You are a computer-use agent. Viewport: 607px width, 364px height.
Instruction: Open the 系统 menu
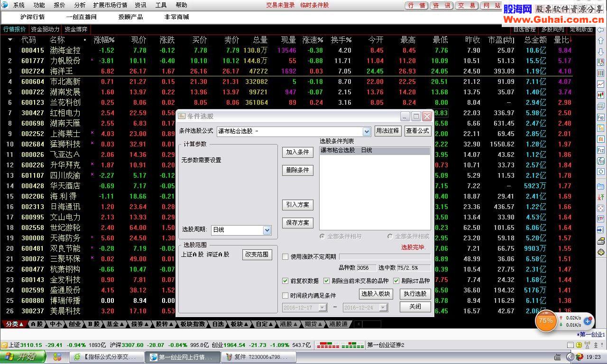(19, 5)
